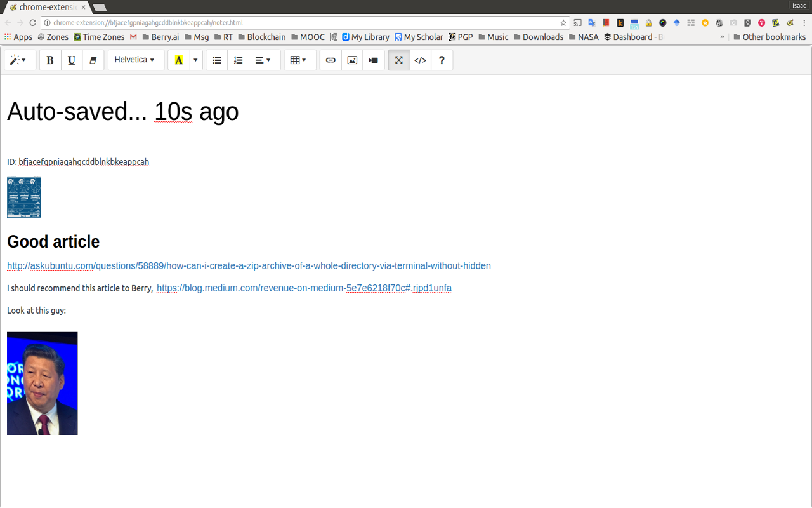This screenshot has width=812, height=508.
Task: Open the table insertion dropdown
Action: (299, 60)
